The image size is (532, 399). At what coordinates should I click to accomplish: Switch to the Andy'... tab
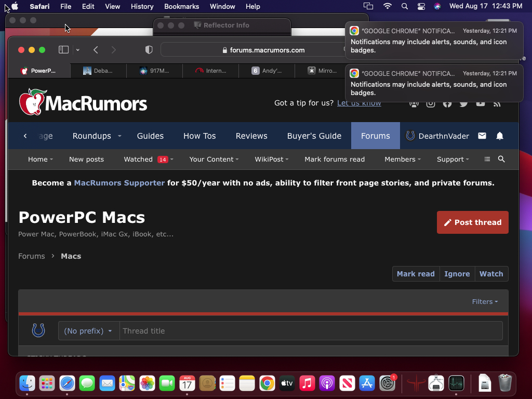pyautogui.click(x=267, y=71)
